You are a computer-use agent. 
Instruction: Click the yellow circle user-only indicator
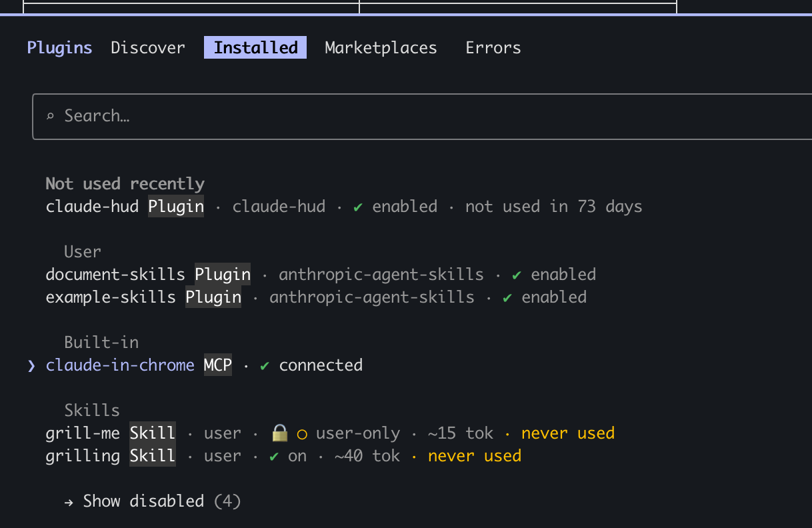302,434
